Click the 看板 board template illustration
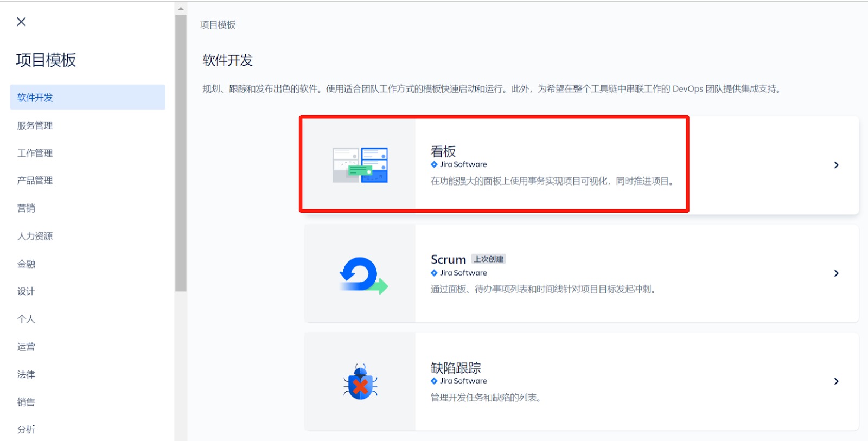Screen dimensions: 868x441 point(360,165)
